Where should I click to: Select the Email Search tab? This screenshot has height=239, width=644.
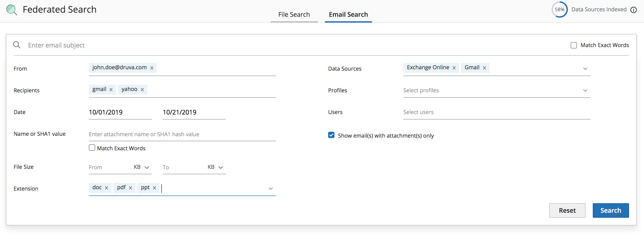348,14
